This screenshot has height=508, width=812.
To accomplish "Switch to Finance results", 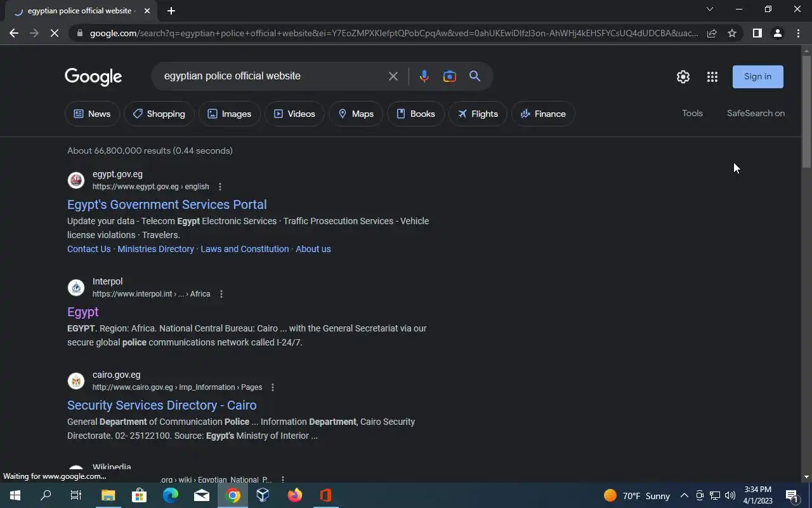I will pos(543,114).
